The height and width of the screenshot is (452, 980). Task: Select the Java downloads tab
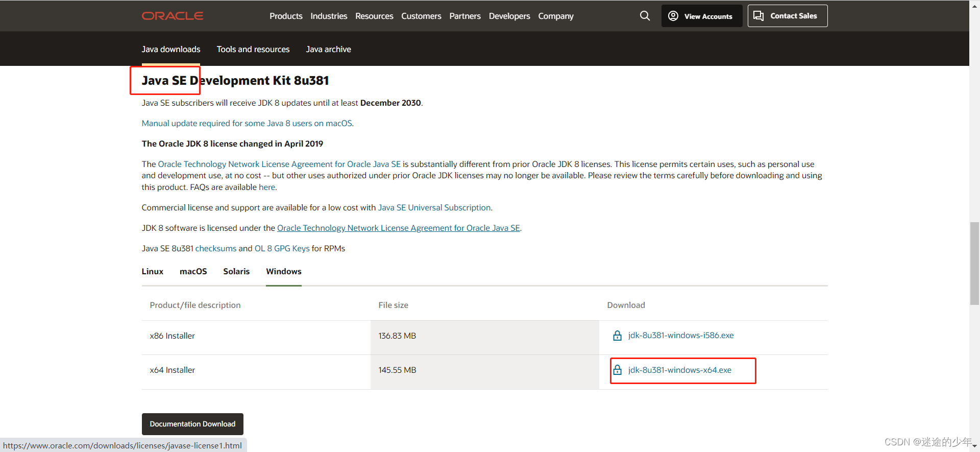point(171,49)
